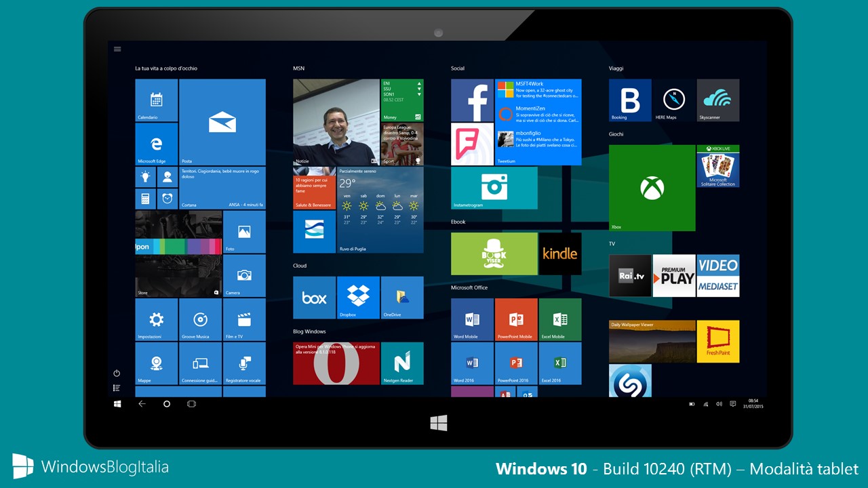
Task: Open Cortana circle on taskbar
Action: click(x=167, y=404)
